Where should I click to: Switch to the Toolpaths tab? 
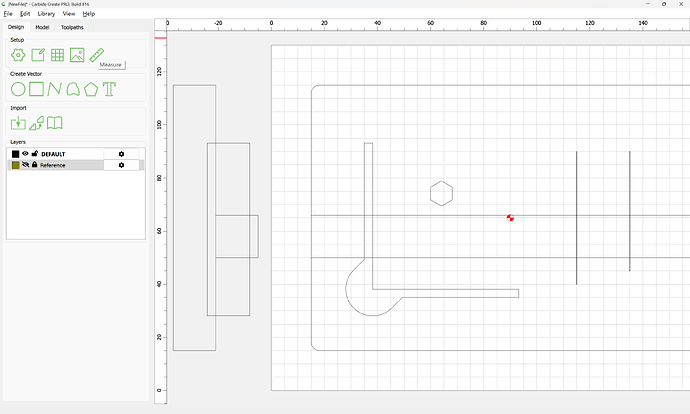72,27
